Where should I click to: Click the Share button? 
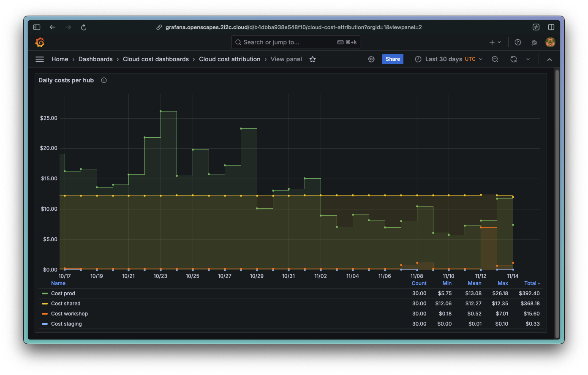[x=392, y=59]
